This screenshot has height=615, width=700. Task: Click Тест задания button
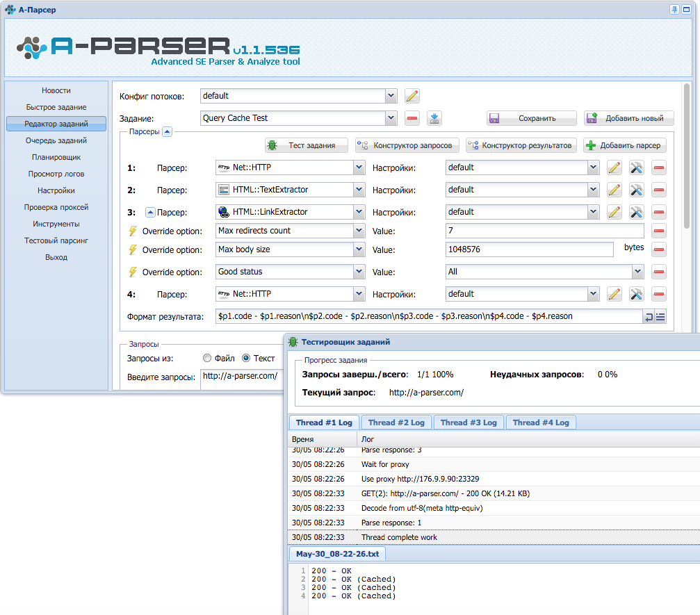point(307,145)
